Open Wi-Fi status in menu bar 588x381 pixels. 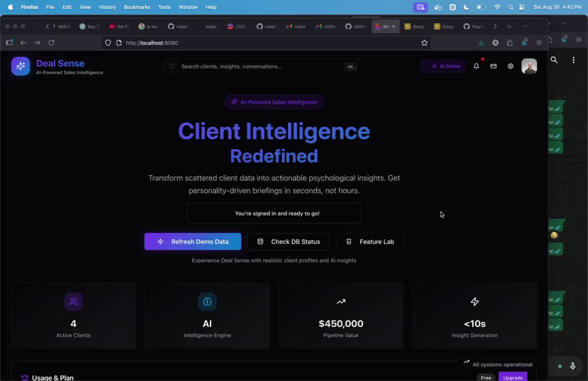tap(497, 7)
